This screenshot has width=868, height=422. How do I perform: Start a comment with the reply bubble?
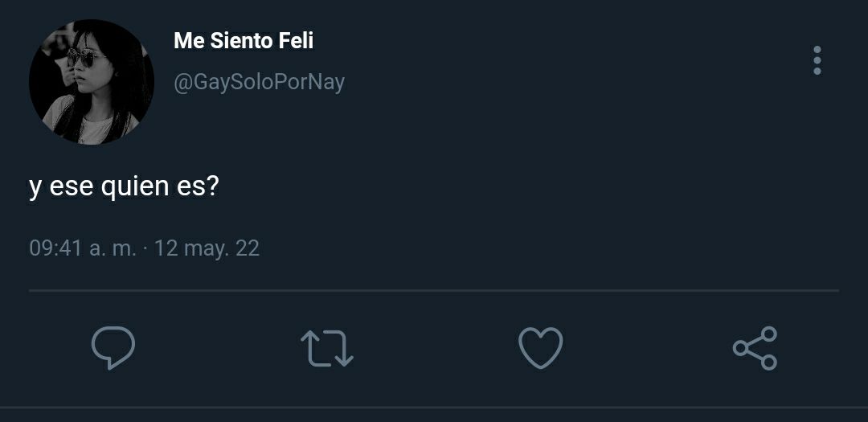[x=113, y=348]
